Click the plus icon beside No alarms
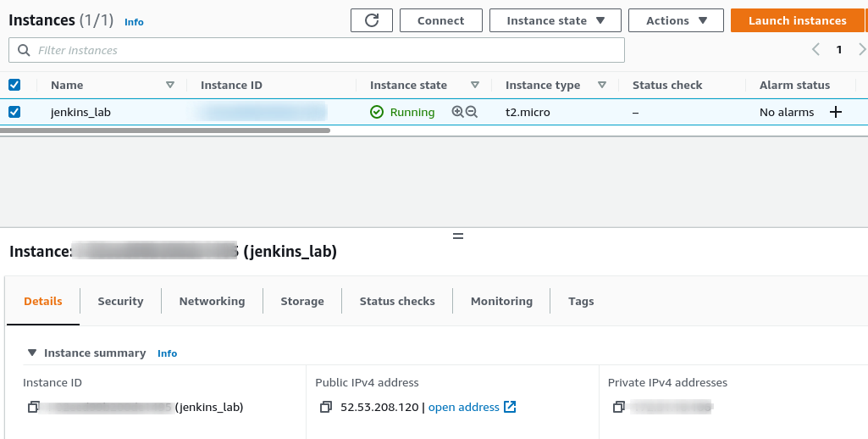 coord(836,112)
